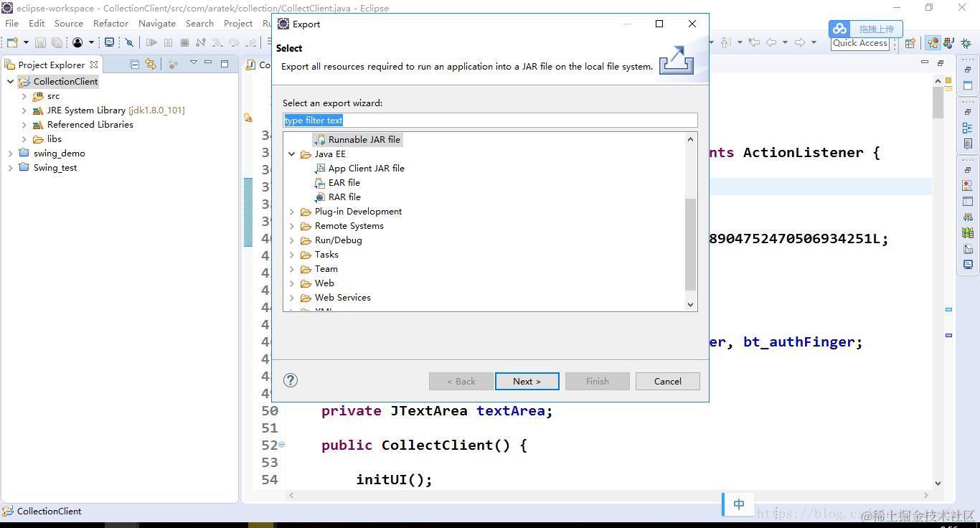Click the Cancel button in Export dialog
980x528 pixels.
[x=667, y=381]
